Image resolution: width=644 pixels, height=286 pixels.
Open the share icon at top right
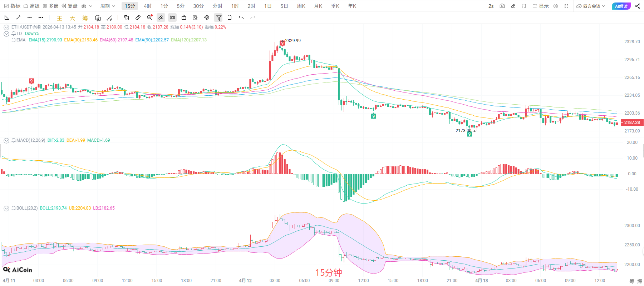coord(638,6)
